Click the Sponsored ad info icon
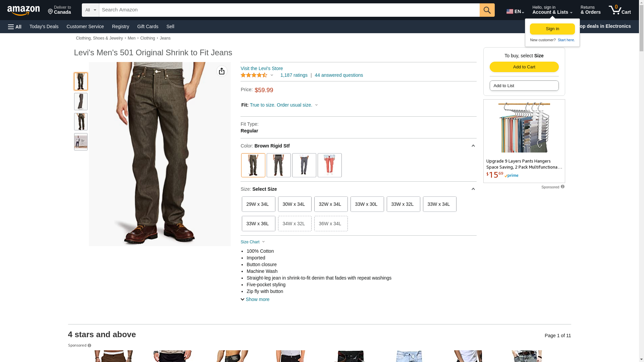Viewport: 644px width, 362px height. pos(562,187)
